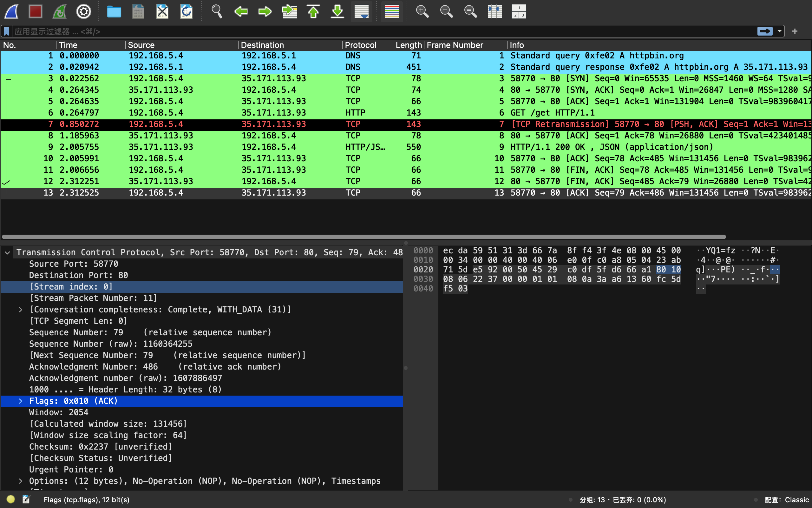This screenshot has width=812, height=508.
Task: Save this capture file icon
Action: [138, 11]
